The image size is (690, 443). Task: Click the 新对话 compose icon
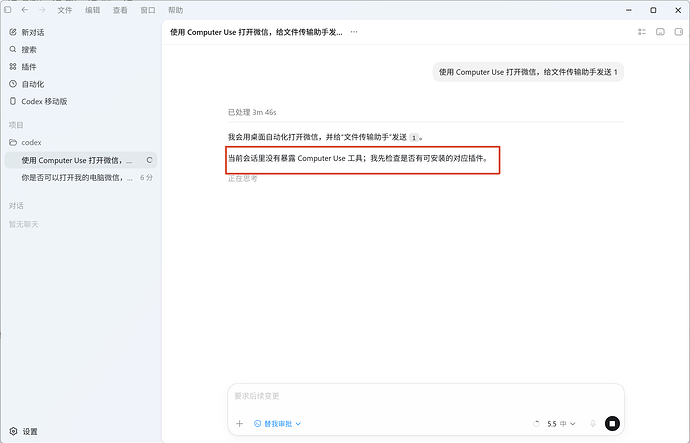(13, 32)
